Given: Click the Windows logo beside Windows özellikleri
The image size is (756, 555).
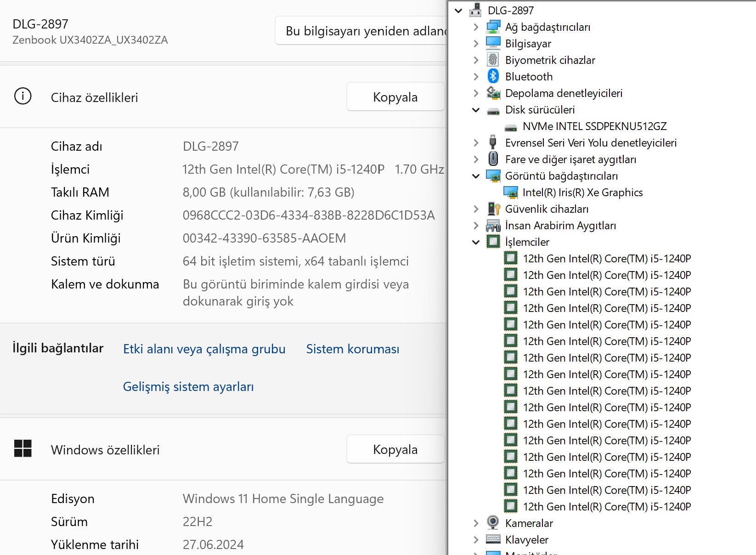Looking at the screenshot, I should pyautogui.click(x=23, y=448).
